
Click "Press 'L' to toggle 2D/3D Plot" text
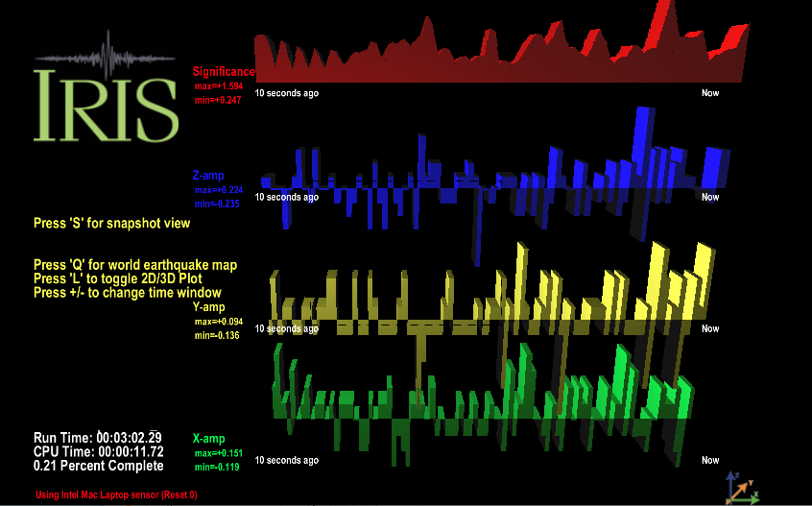coord(118,278)
